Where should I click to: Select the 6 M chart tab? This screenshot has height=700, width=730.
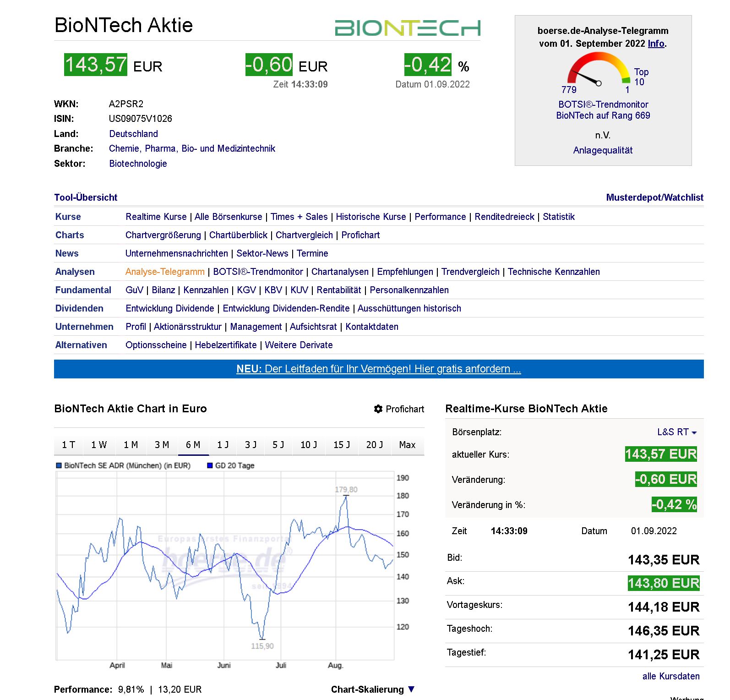pos(193,445)
